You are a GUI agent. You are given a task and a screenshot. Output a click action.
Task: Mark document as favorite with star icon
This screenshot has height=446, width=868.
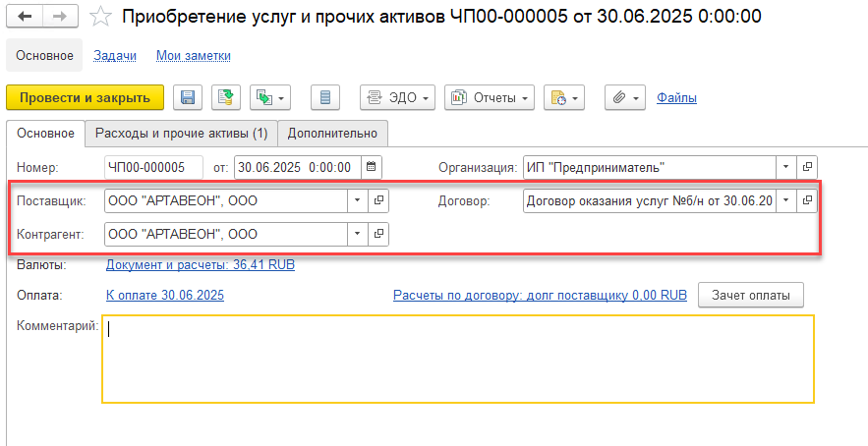click(x=99, y=17)
